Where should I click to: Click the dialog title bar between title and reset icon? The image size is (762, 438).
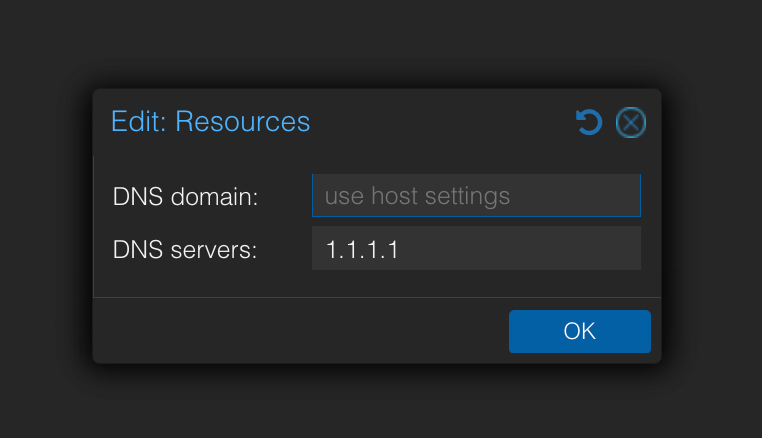coord(440,122)
